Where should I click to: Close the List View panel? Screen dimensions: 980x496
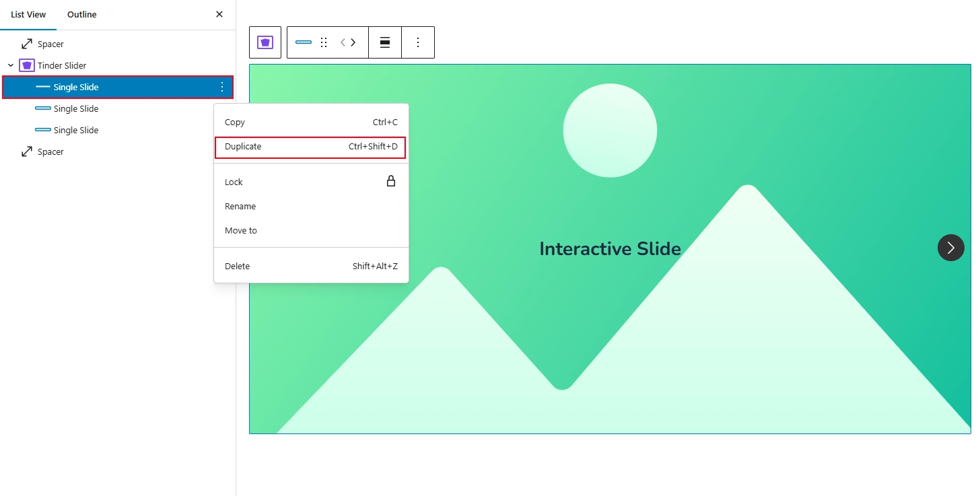pyautogui.click(x=219, y=14)
